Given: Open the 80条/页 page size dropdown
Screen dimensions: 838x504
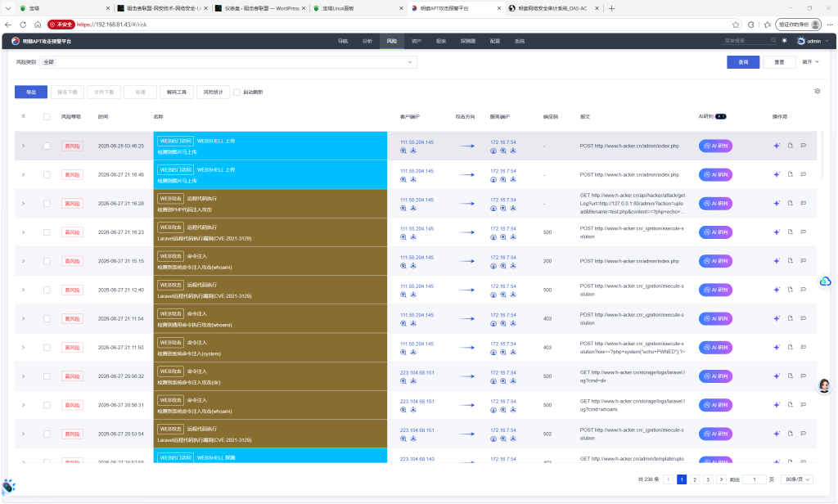Looking at the screenshot, I should (797, 479).
